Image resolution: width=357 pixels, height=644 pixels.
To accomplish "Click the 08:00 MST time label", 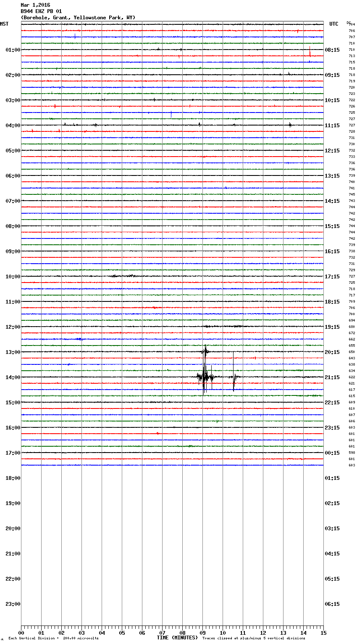I will click(x=13, y=226).
